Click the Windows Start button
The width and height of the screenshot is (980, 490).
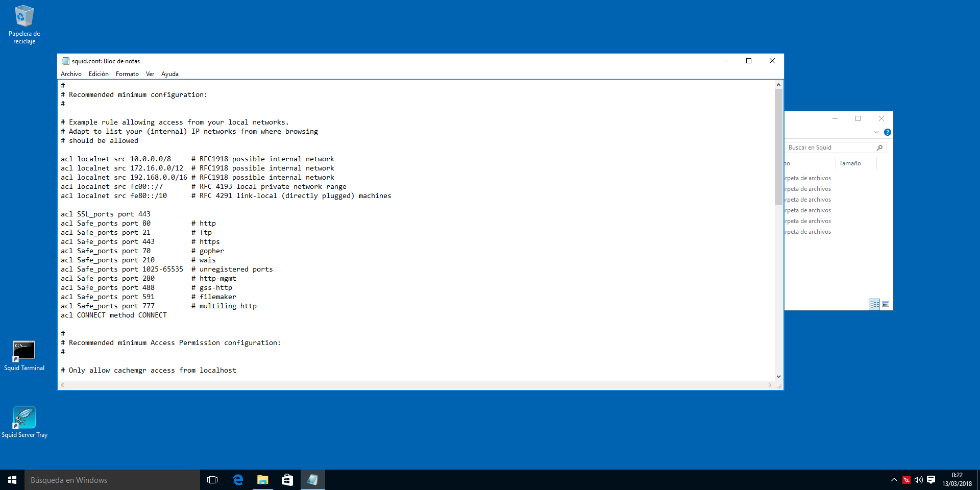pyautogui.click(x=12, y=480)
